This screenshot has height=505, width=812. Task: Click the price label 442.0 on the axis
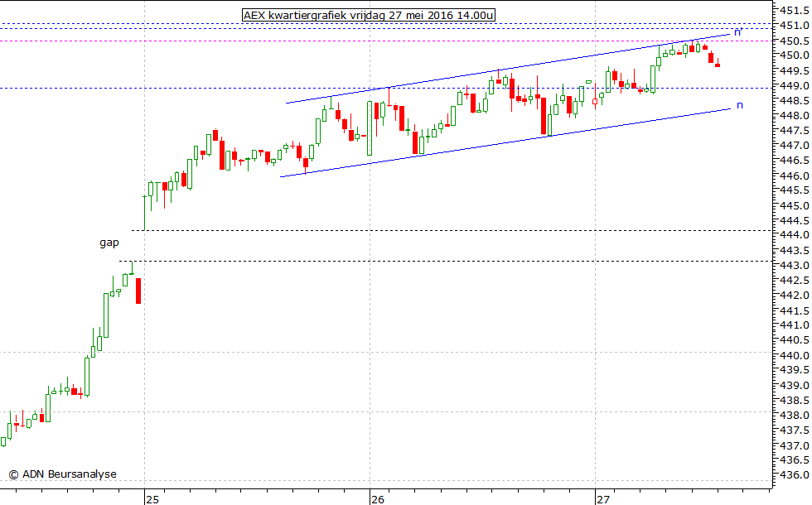click(795, 296)
